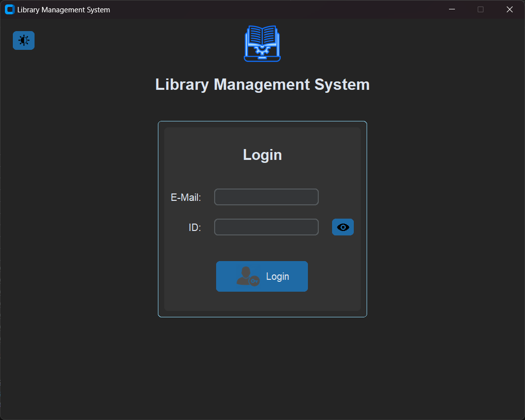525x420 pixels.
Task: Maximize the application window
Action: point(480,9)
